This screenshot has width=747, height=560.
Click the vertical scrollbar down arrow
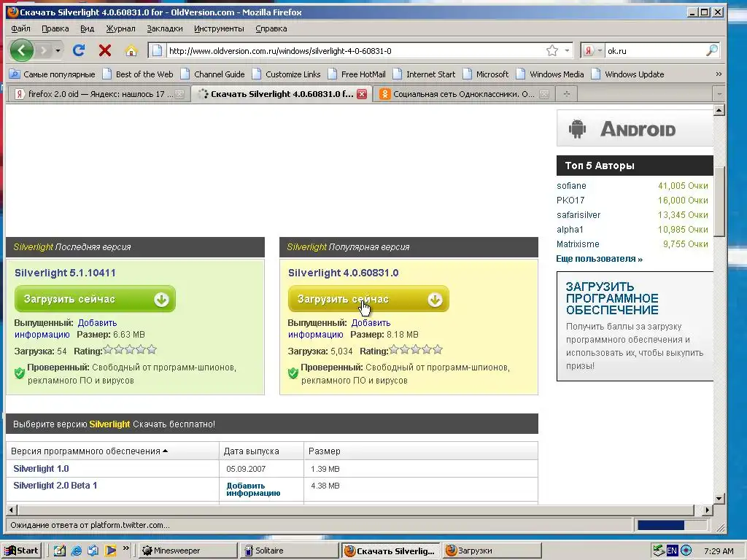click(719, 499)
